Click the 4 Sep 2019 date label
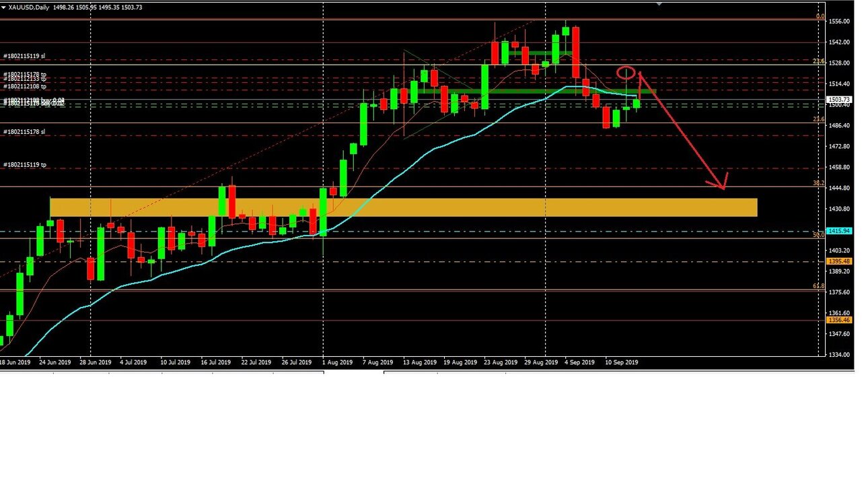This screenshot has width=868, height=480. [x=579, y=362]
